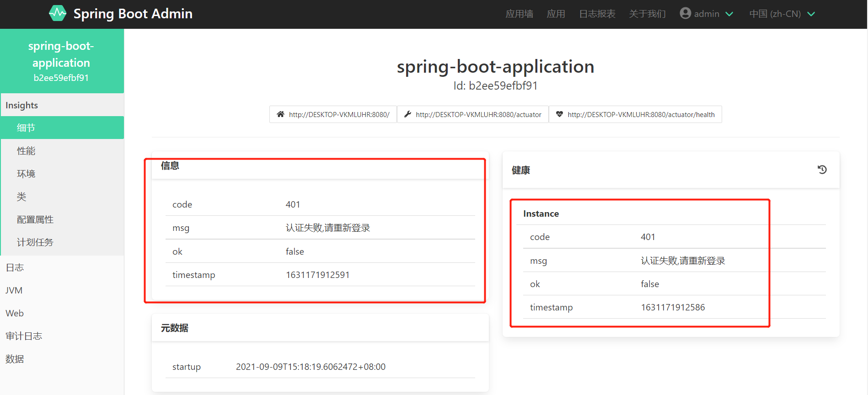Click the heartbeat icon for the health URL
This screenshot has height=395, width=868.
coord(559,114)
